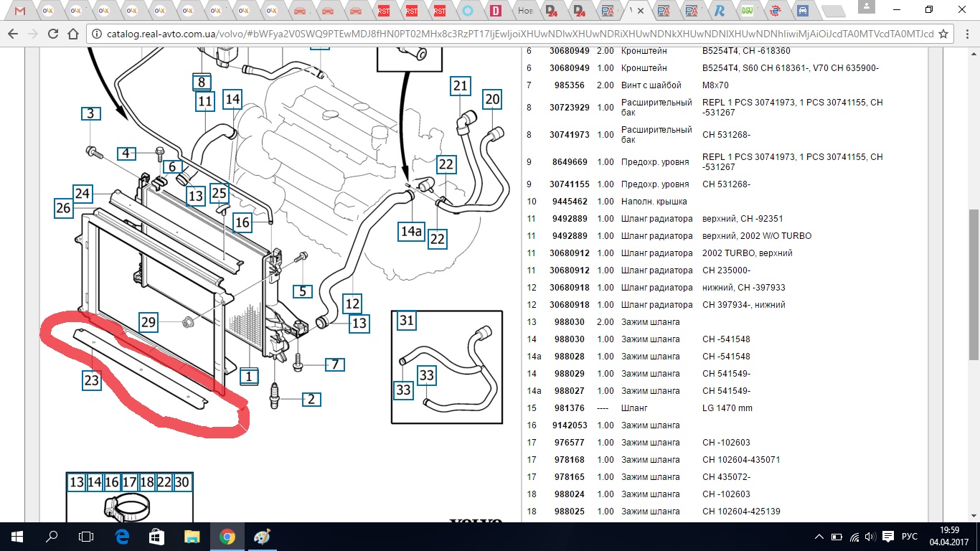
Task: Click part number 9445462 in the table
Action: pos(570,202)
